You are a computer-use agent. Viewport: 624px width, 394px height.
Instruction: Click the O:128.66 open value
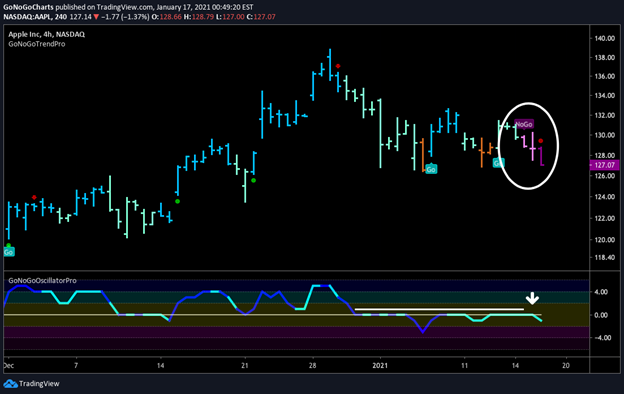[167, 17]
